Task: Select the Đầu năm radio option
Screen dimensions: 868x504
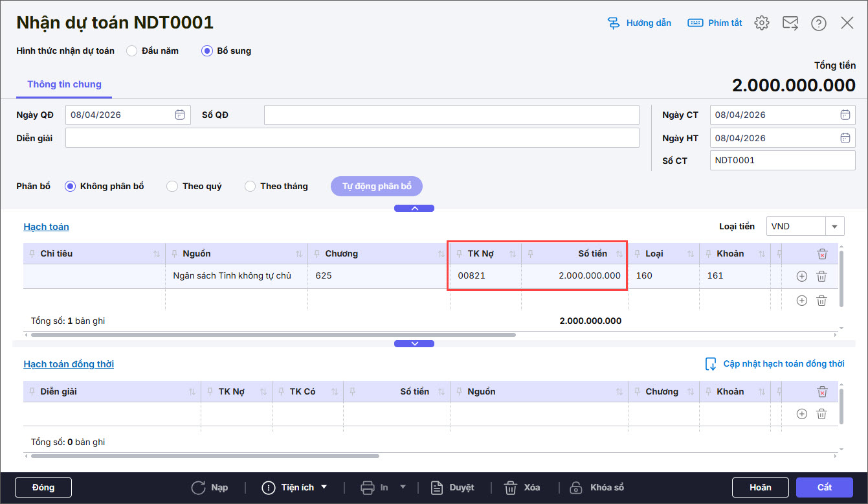Action: [132, 51]
